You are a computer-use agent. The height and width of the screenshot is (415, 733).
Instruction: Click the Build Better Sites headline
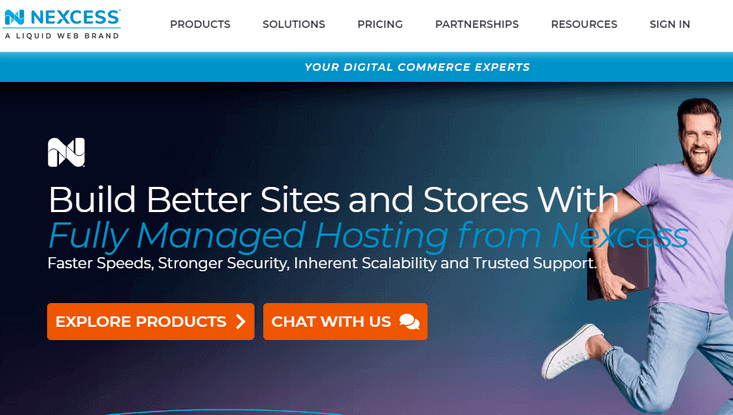point(333,200)
